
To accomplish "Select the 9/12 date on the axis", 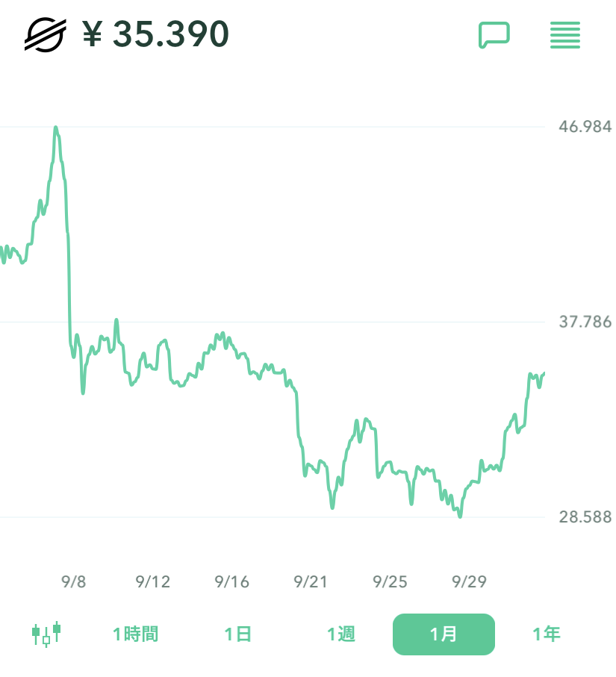I will tap(153, 581).
